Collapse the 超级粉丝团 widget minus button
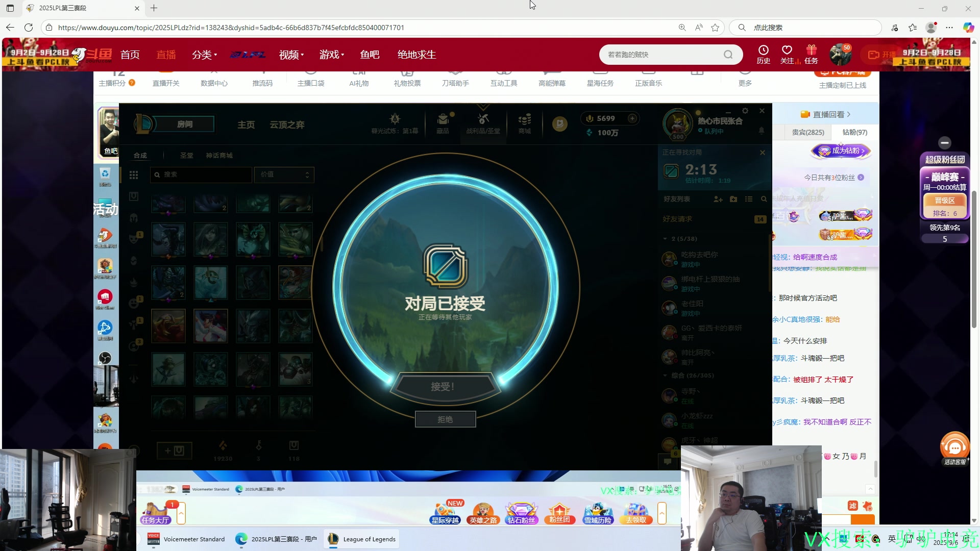Screen dimensions: 980x551 click(x=945, y=143)
